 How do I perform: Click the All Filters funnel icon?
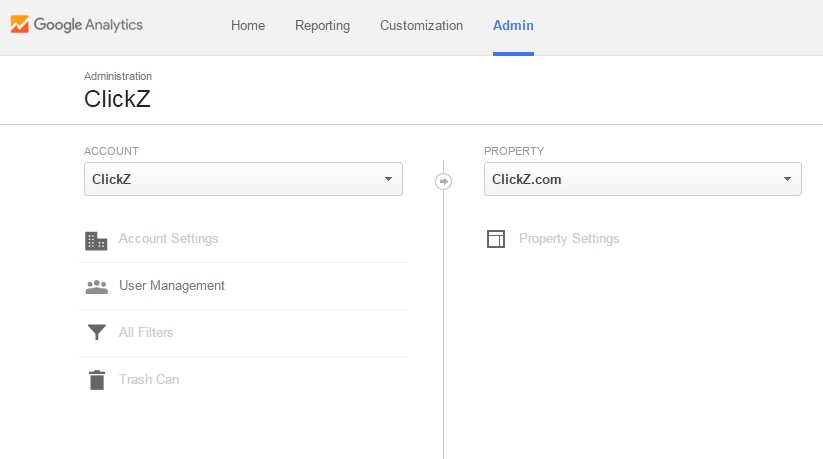point(96,333)
